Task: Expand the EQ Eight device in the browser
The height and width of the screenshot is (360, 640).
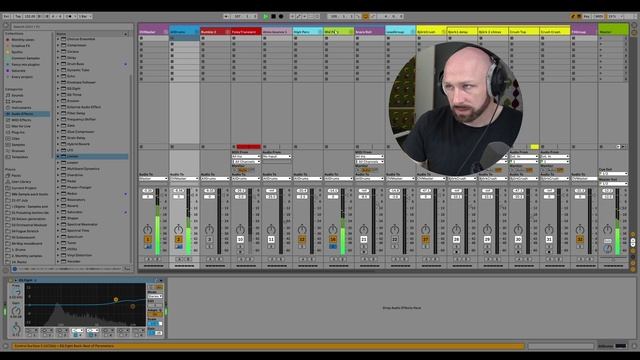Action: (58, 89)
